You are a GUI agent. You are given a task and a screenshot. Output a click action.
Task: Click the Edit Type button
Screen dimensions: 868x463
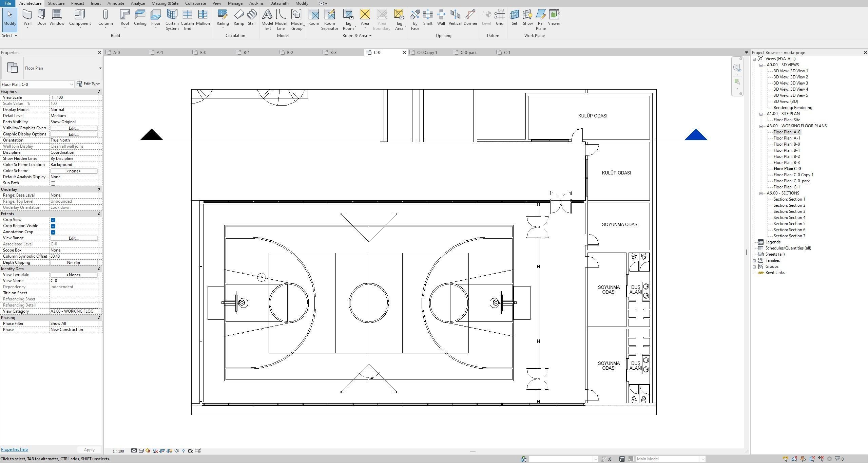coord(89,84)
